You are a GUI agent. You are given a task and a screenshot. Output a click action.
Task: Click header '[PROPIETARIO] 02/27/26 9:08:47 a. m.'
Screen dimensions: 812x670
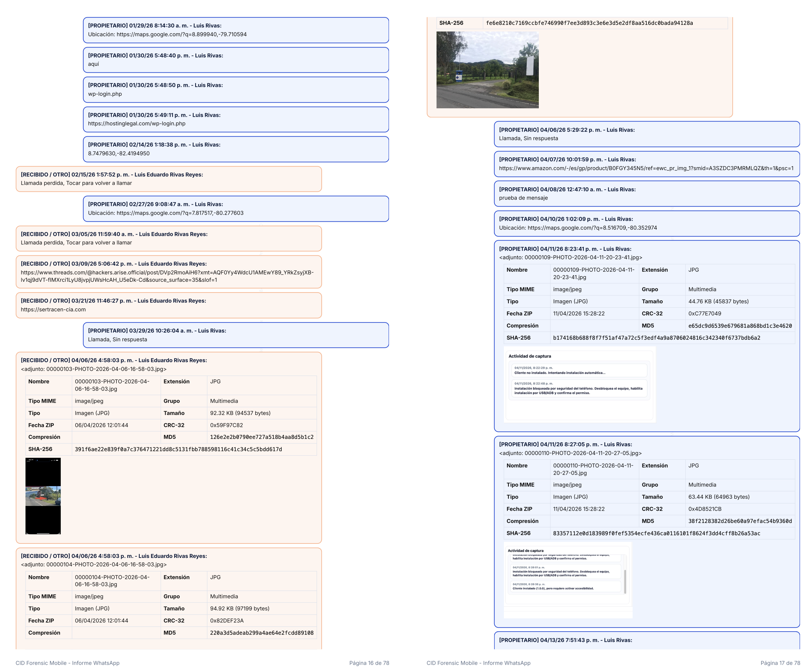tap(155, 204)
